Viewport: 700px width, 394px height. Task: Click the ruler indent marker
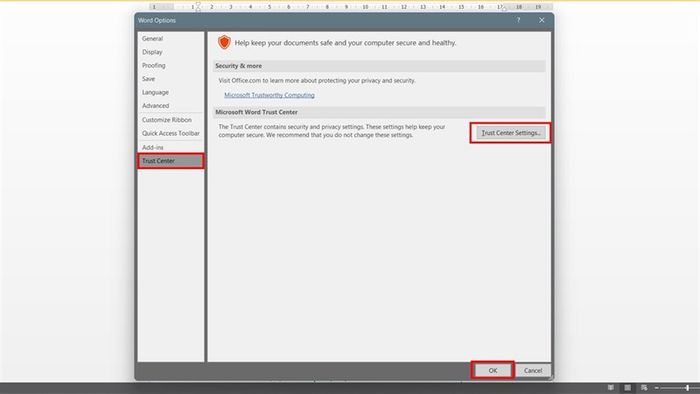pos(198,6)
